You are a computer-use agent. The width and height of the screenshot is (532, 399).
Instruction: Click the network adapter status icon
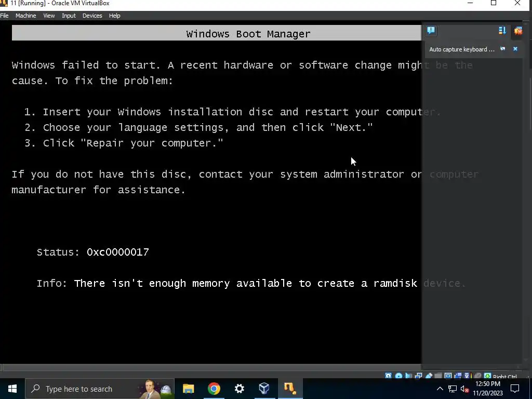pyautogui.click(x=419, y=376)
